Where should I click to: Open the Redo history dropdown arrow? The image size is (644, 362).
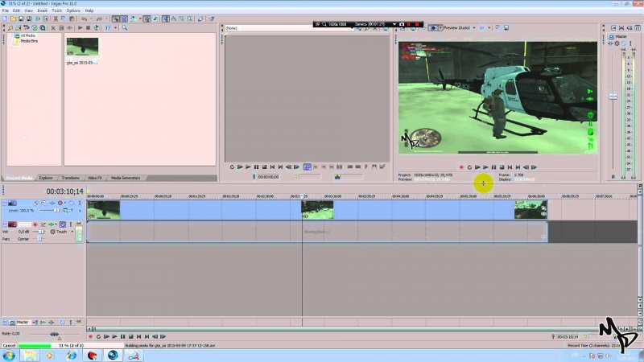pos(106,19)
